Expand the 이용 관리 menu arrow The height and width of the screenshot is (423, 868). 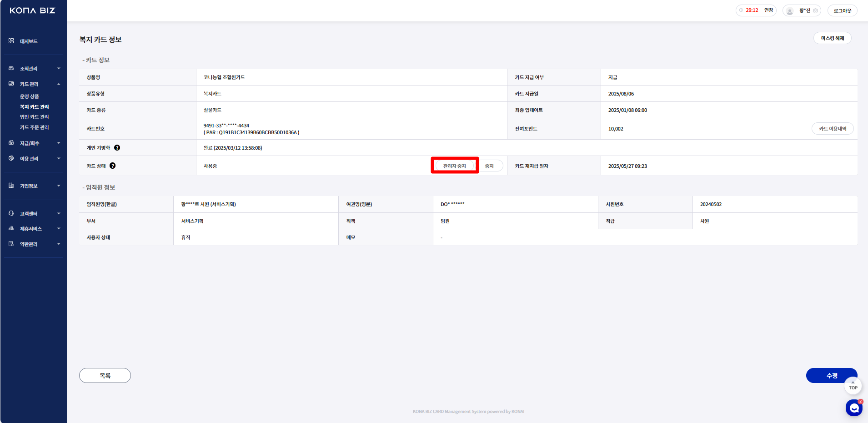pos(59,159)
